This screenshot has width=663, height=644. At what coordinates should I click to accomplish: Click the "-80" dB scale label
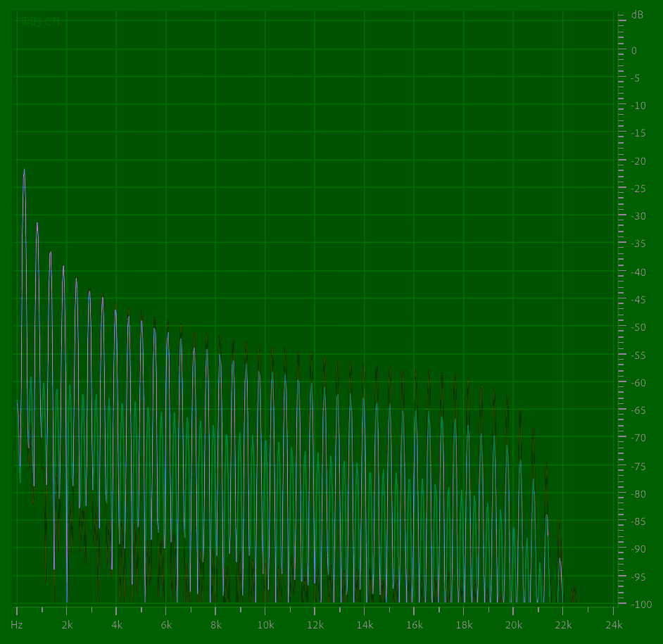638,494
